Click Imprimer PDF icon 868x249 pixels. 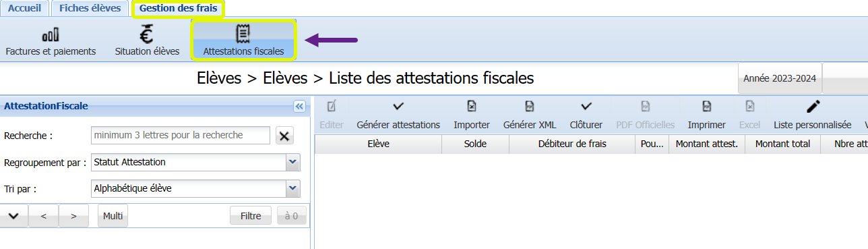tap(706, 106)
